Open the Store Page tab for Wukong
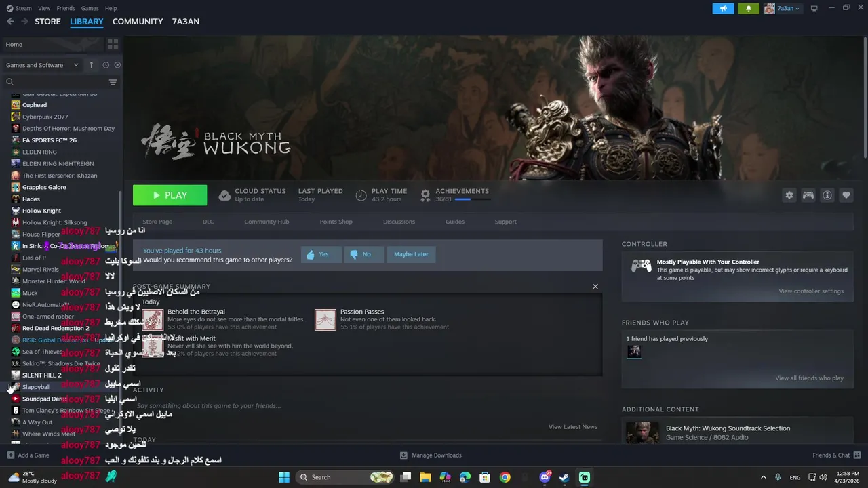This screenshot has width=868, height=488. (157, 222)
